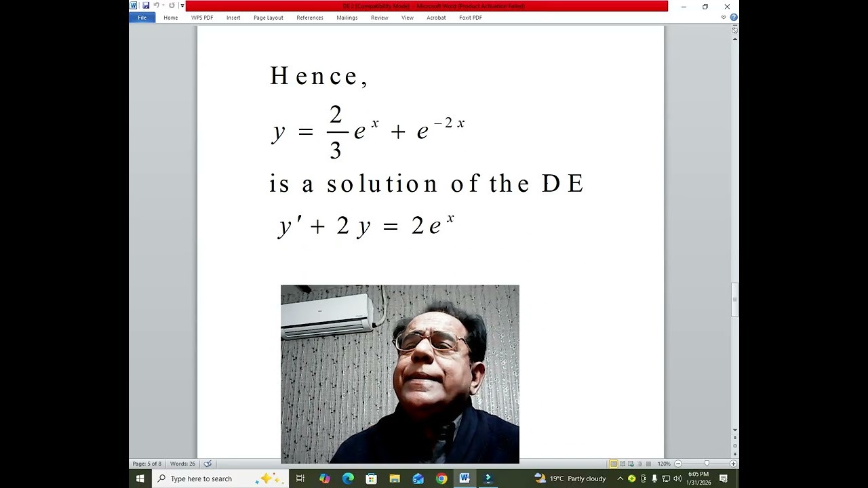Open the File tab

tap(142, 18)
